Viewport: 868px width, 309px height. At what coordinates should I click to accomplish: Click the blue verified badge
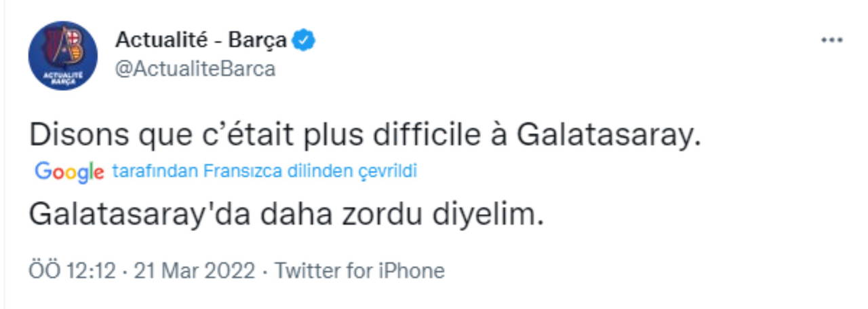click(x=304, y=41)
